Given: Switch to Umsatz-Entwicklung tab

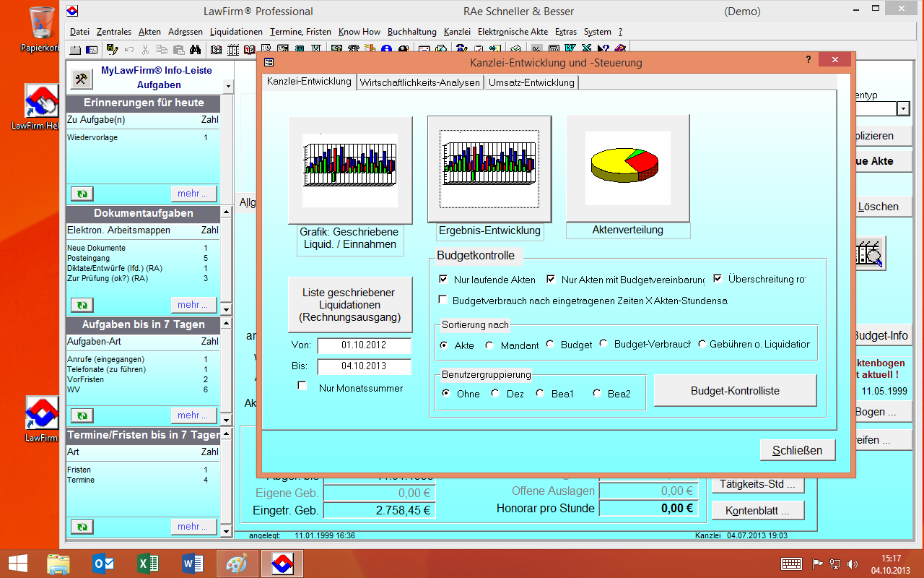Looking at the screenshot, I should coord(531,82).
